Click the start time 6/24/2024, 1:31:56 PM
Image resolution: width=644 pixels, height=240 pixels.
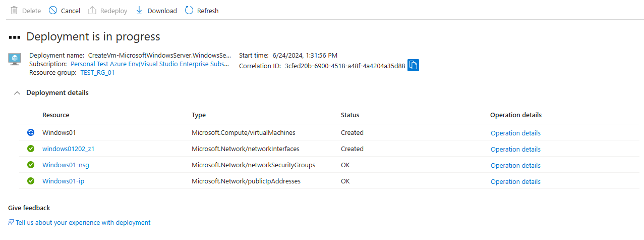pyautogui.click(x=305, y=55)
